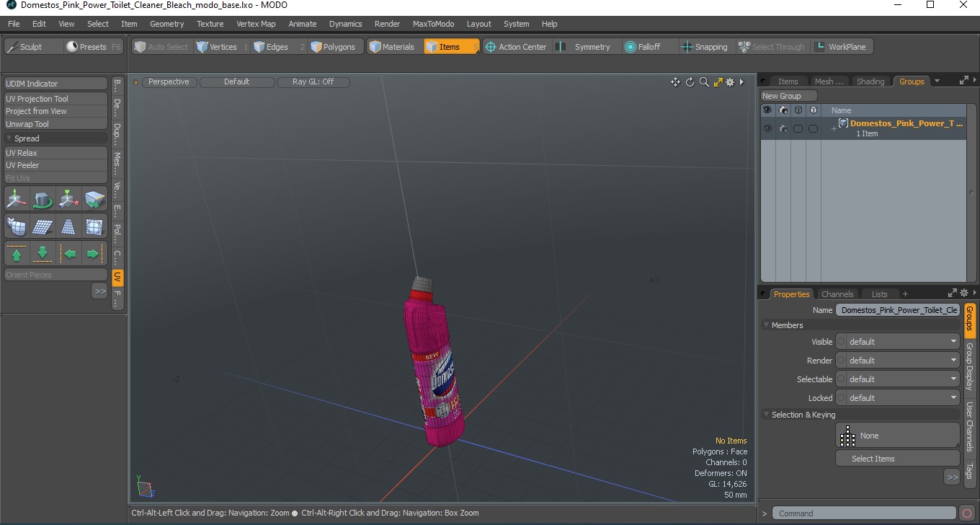Toggle the WorkPlane button
980x525 pixels.
[x=841, y=47]
